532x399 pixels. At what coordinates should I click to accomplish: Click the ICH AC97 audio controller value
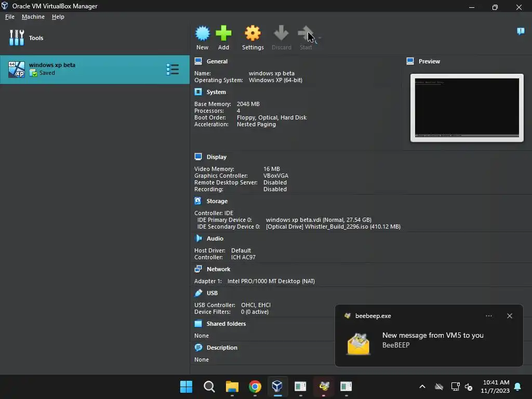click(x=243, y=257)
